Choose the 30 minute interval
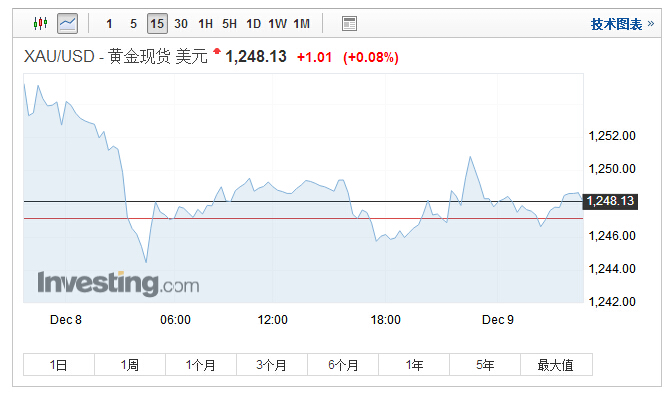669x396 pixels. pos(181,23)
